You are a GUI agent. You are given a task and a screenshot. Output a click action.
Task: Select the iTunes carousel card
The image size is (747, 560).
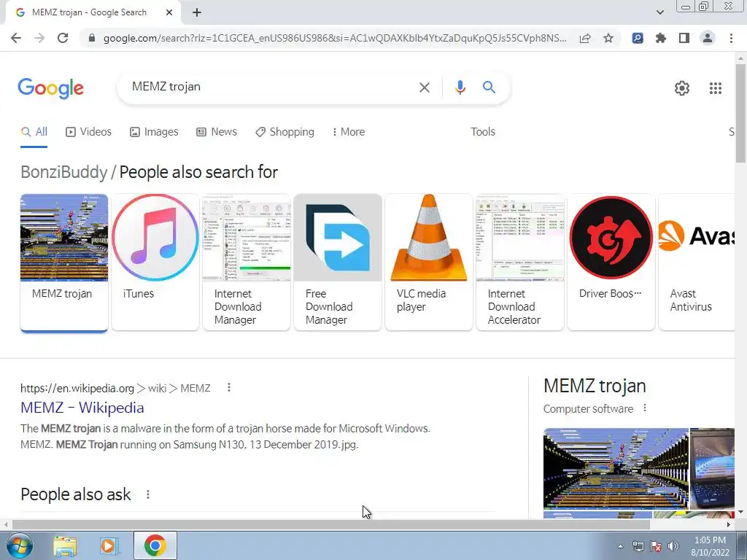pyautogui.click(x=155, y=262)
